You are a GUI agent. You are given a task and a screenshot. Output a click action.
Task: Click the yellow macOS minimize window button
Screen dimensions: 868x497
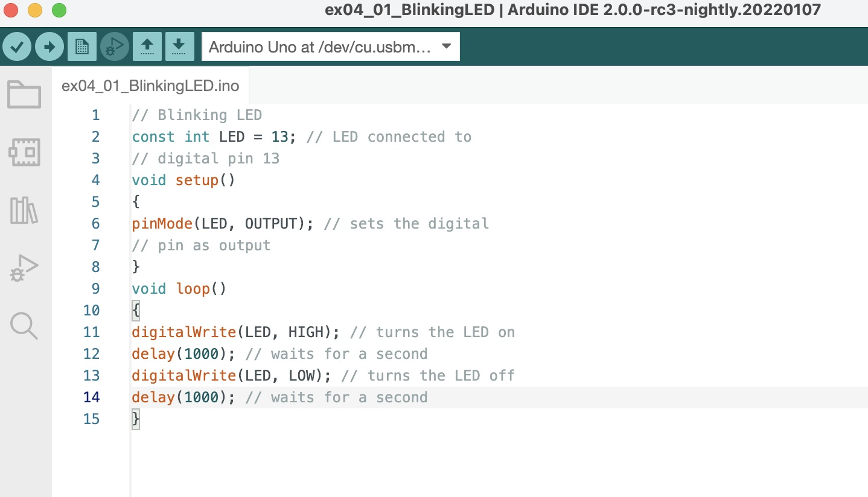(x=35, y=10)
